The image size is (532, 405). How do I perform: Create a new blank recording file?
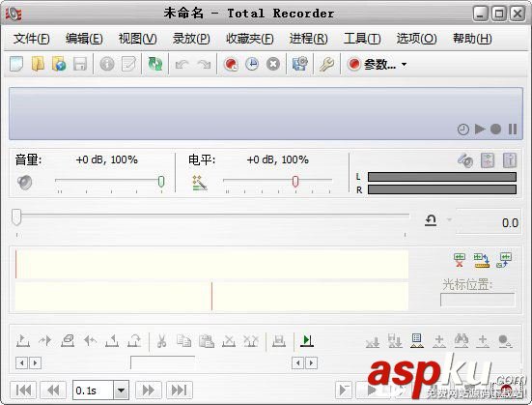(16, 64)
